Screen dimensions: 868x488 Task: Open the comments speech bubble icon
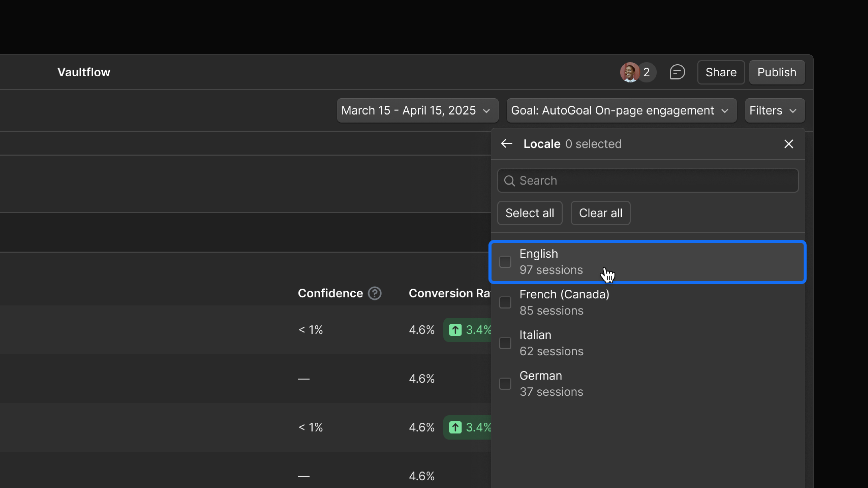point(677,72)
